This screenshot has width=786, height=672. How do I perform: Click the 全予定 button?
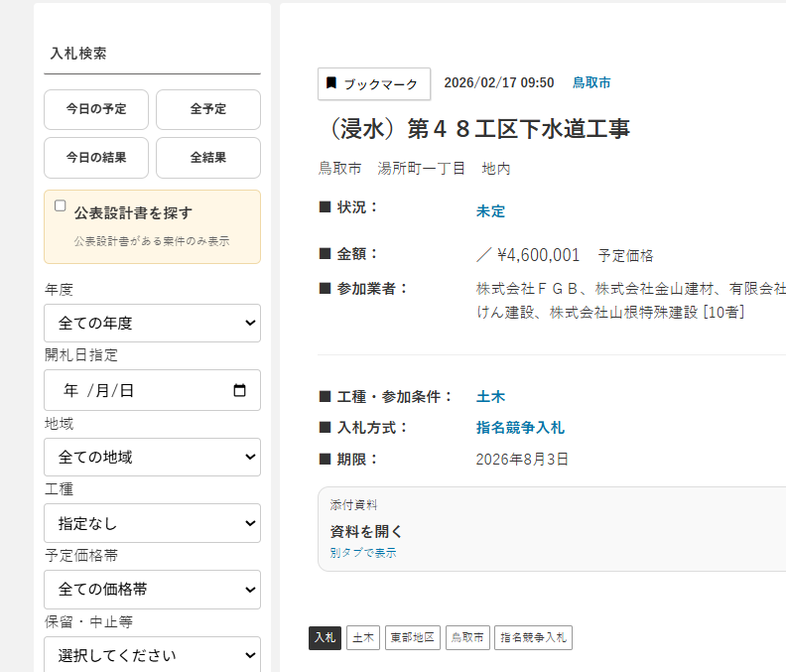coord(207,109)
